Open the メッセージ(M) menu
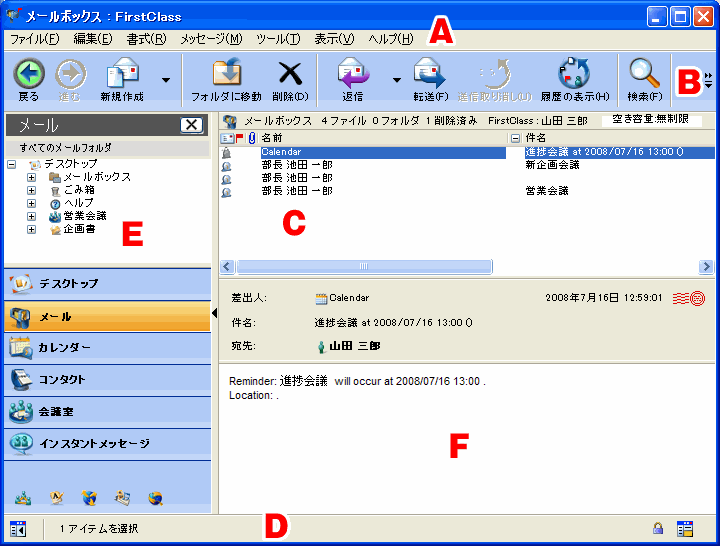This screenshot has height=546, width=720. (211, 39)
